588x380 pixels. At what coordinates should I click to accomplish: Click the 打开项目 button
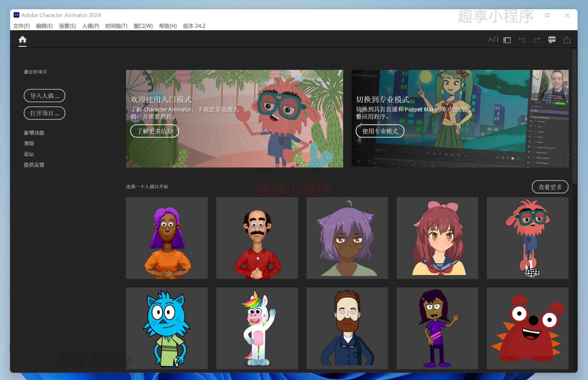tap(45, 113)
